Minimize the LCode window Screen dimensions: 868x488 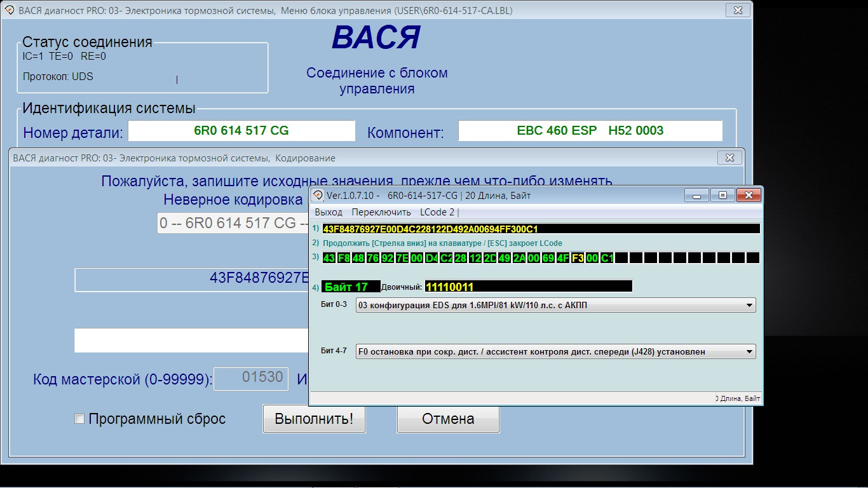697,195
